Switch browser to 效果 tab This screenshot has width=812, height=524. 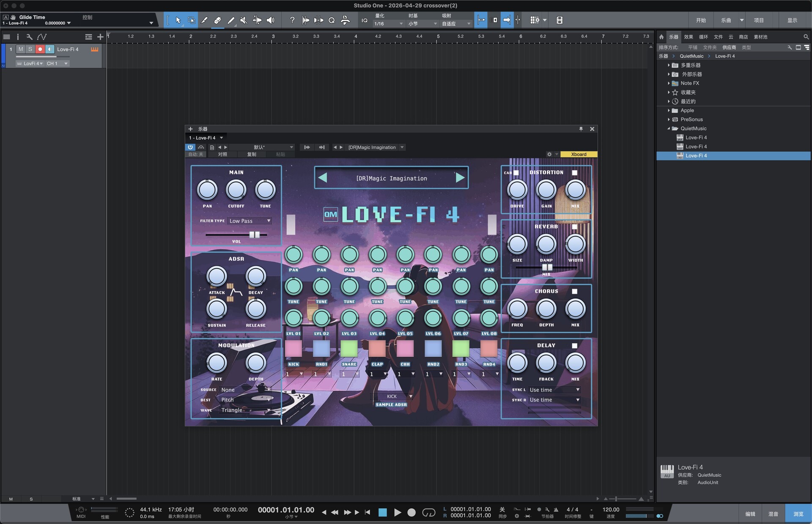[689, 37]
